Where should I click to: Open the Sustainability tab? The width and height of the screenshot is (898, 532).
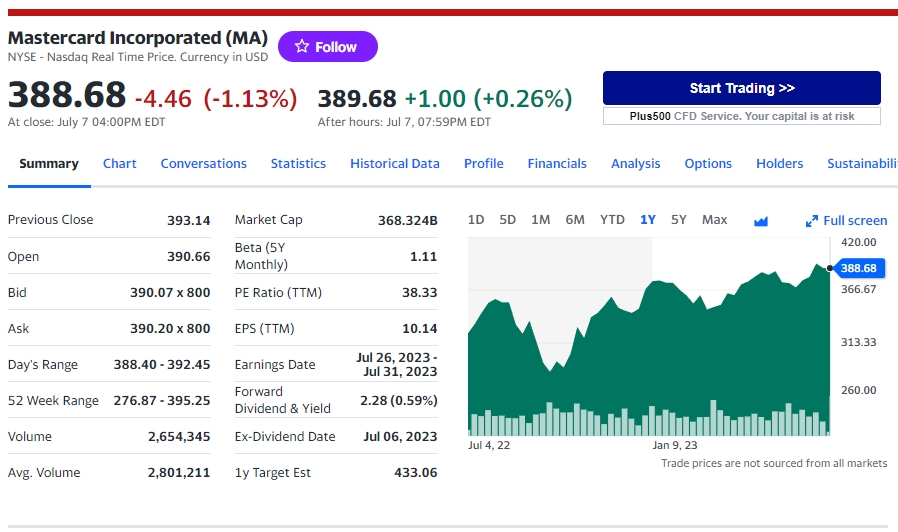click(862, 164)
